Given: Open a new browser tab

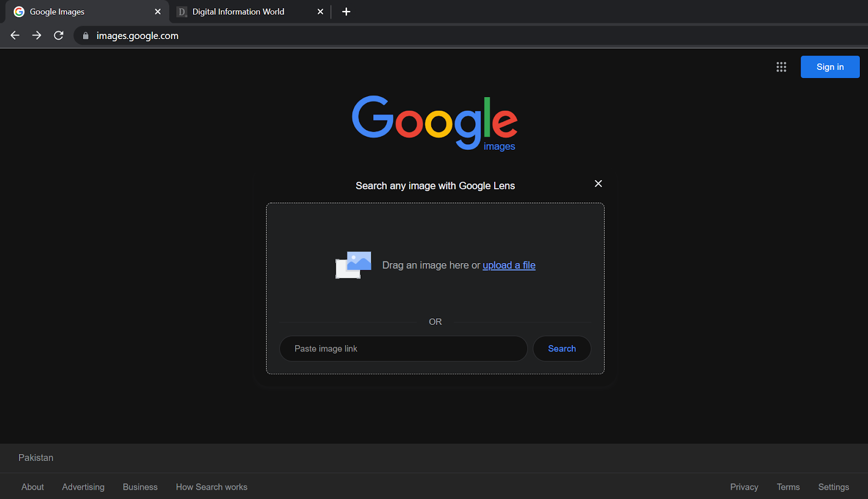Looking at the screenshot, I should [346, 11].
